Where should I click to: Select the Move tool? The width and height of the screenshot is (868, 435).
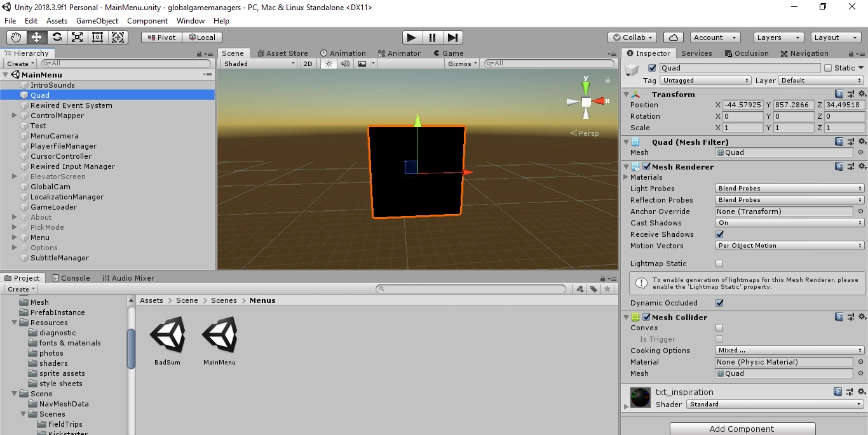[36, 37]
